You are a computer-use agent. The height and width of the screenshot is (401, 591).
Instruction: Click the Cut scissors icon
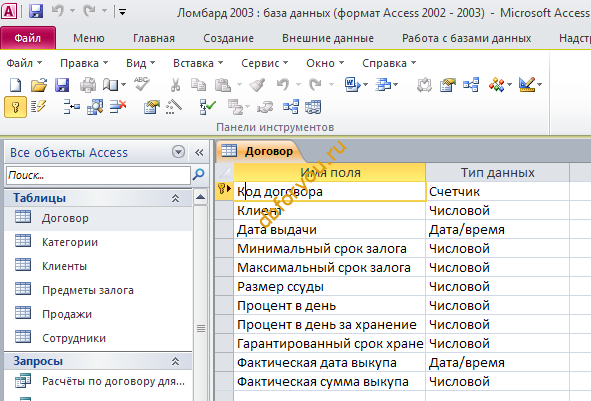[175, 85]
